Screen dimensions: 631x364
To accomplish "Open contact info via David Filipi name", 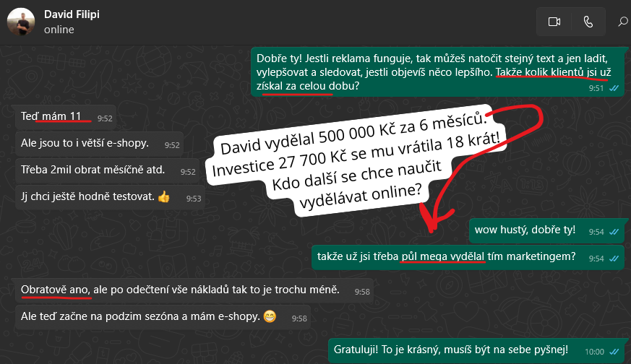I will point(72,14).
